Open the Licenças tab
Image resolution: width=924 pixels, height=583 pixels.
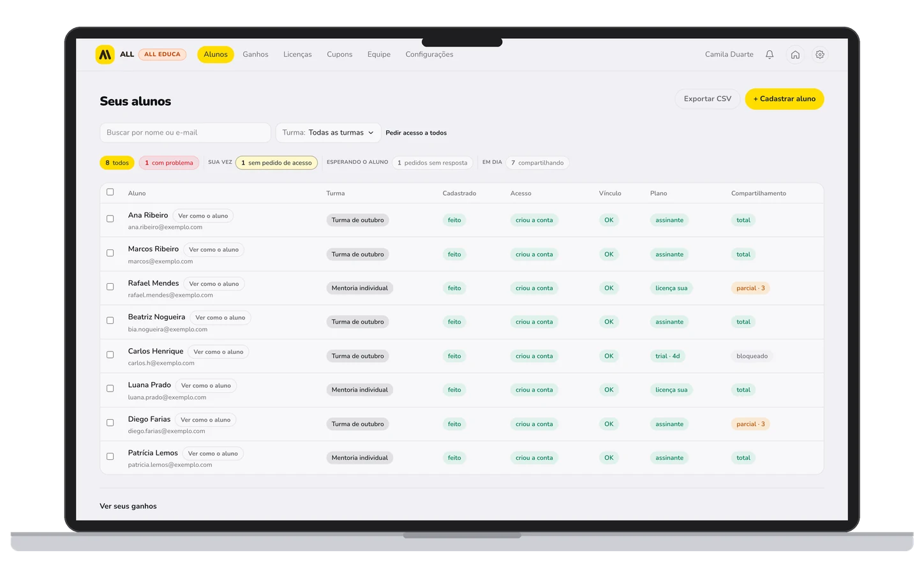[x=297, y=54]
